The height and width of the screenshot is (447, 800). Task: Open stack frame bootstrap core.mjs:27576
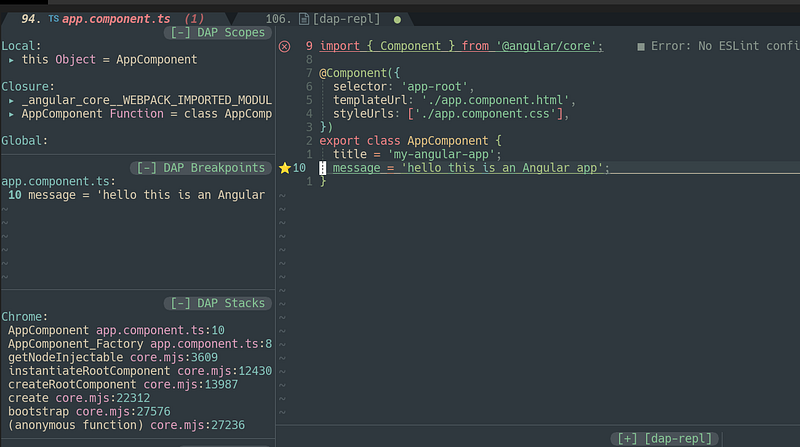89,411
